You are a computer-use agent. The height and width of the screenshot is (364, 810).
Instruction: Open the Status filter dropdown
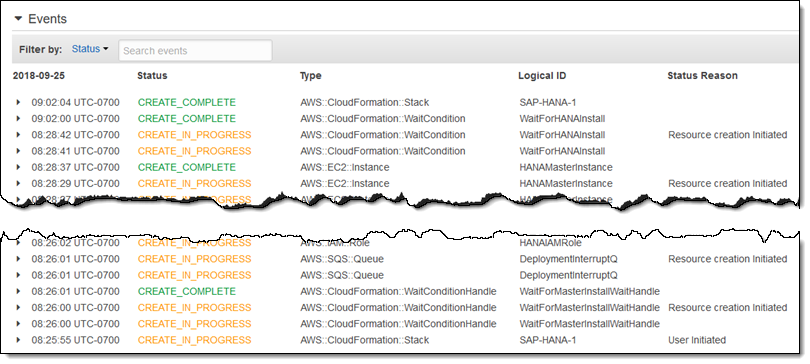(x=90, y=49)
